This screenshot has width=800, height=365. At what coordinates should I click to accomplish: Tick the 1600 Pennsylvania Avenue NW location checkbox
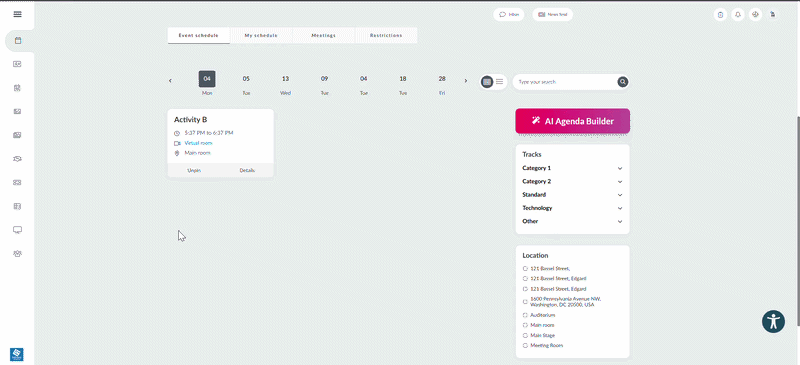(x=526, y=301)
